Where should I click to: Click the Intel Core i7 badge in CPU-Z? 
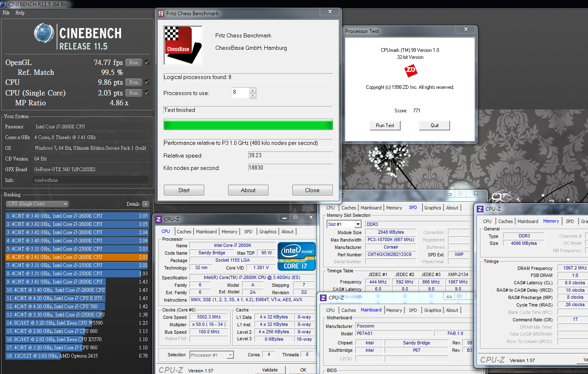[297, 256]
